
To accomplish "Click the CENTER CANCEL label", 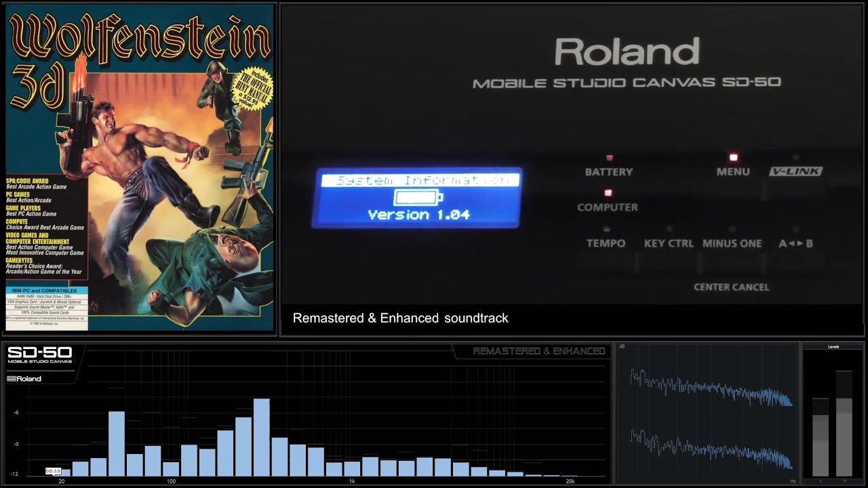I will (x=732, y=287).
